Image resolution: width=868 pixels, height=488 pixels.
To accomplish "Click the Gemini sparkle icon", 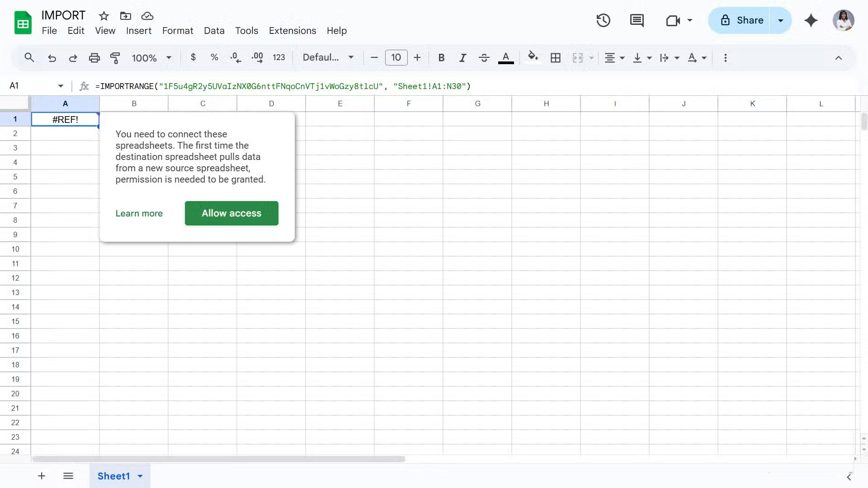I will [x=811, y=20].
